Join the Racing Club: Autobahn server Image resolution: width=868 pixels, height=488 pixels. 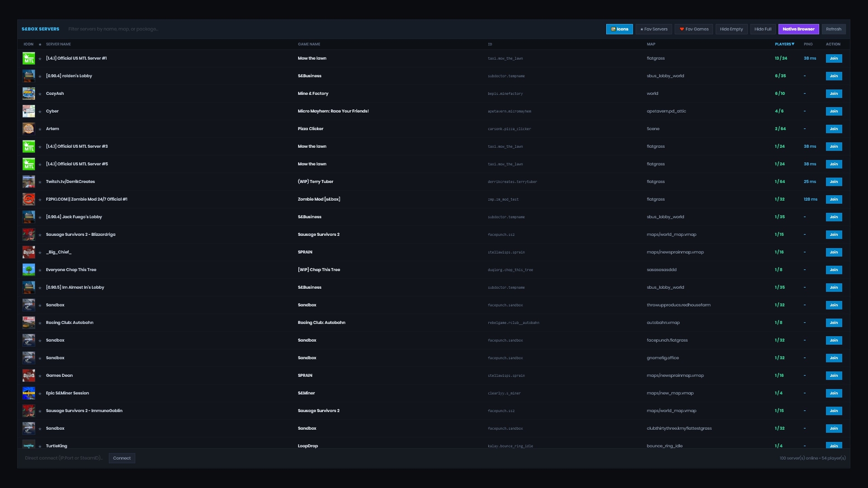pyautogui.click(x=834, y=323)
